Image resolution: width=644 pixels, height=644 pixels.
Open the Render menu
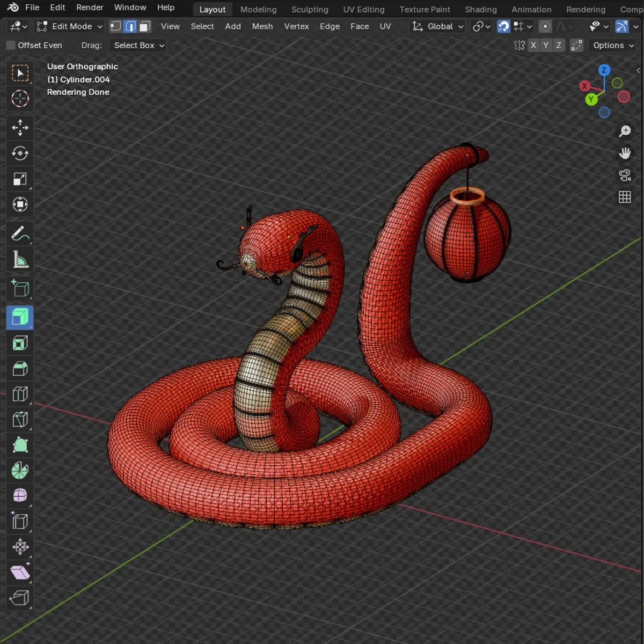click(90, 7)
